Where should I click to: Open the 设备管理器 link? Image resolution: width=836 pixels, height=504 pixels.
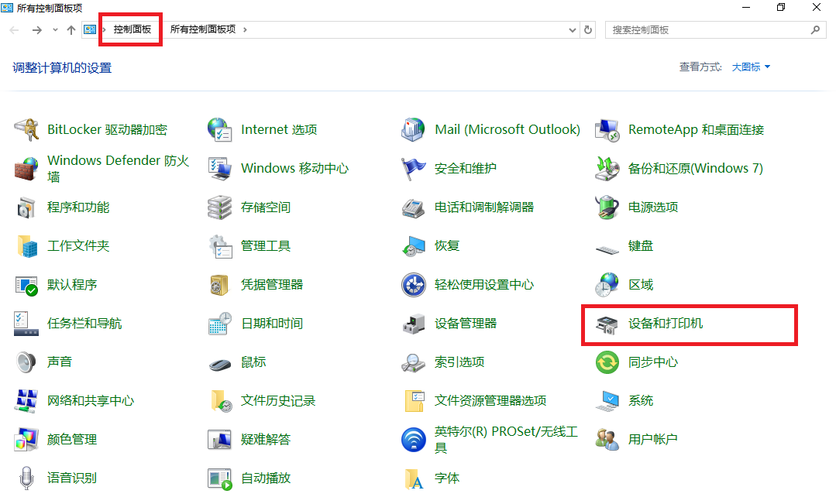(466, 323)
